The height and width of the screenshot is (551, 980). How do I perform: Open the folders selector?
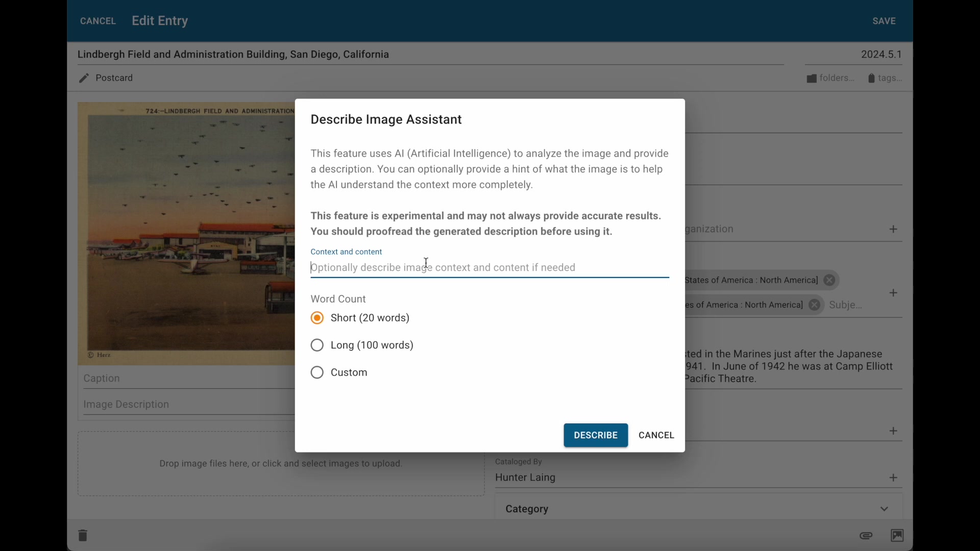point(830,78)
